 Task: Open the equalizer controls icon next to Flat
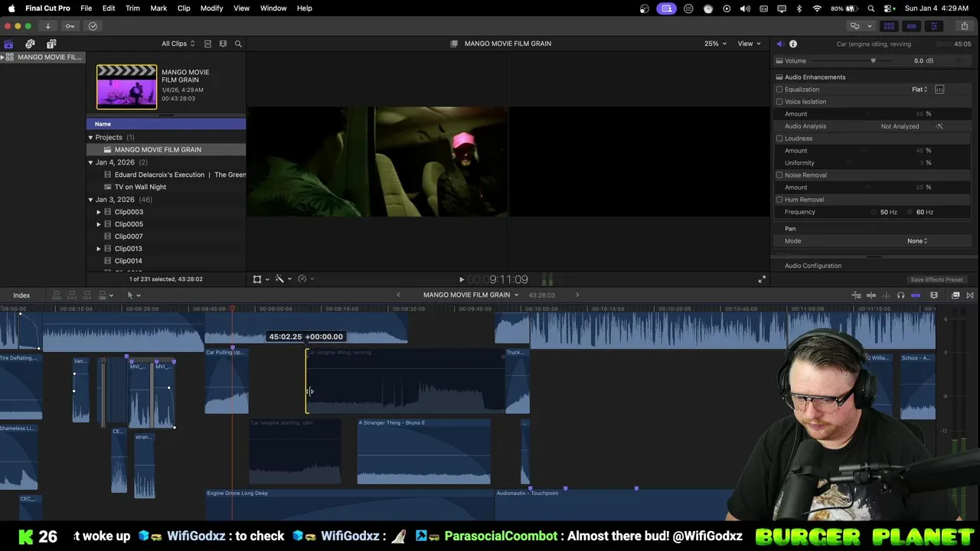pos(939,90)
